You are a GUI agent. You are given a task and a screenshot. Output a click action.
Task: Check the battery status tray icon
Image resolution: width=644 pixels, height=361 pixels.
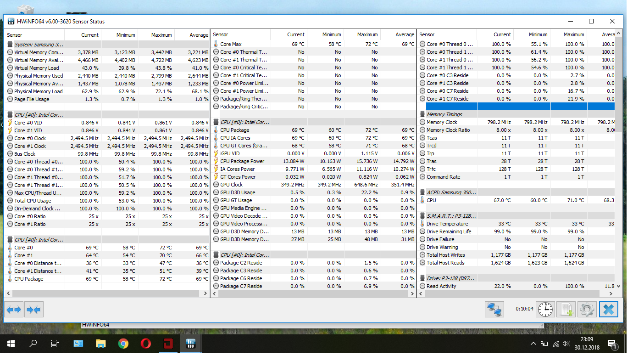click(x=544, y=344)
